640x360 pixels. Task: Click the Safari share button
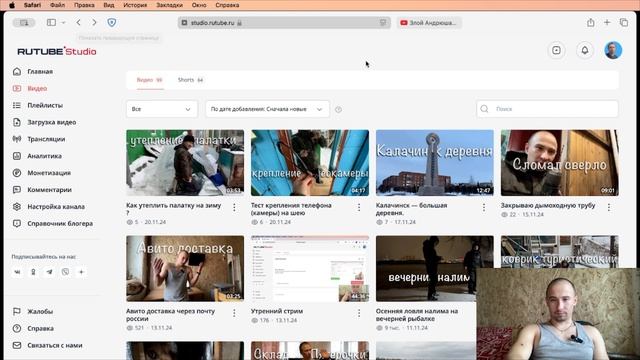(x=591, y=23)
